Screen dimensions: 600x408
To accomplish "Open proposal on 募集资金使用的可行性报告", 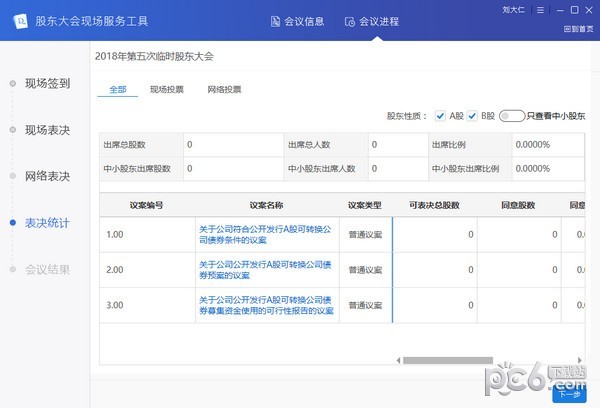I will pyautogui.click(x=266, y=305).
